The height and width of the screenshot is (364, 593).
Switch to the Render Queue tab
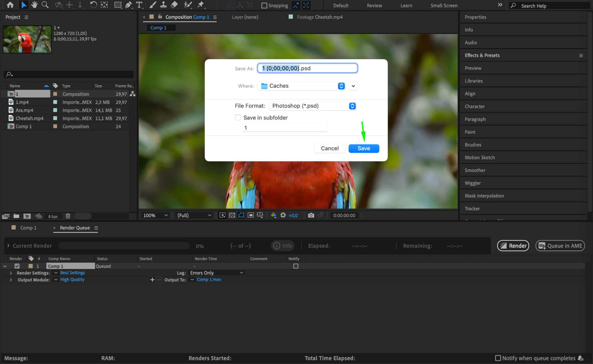point(75,228)
